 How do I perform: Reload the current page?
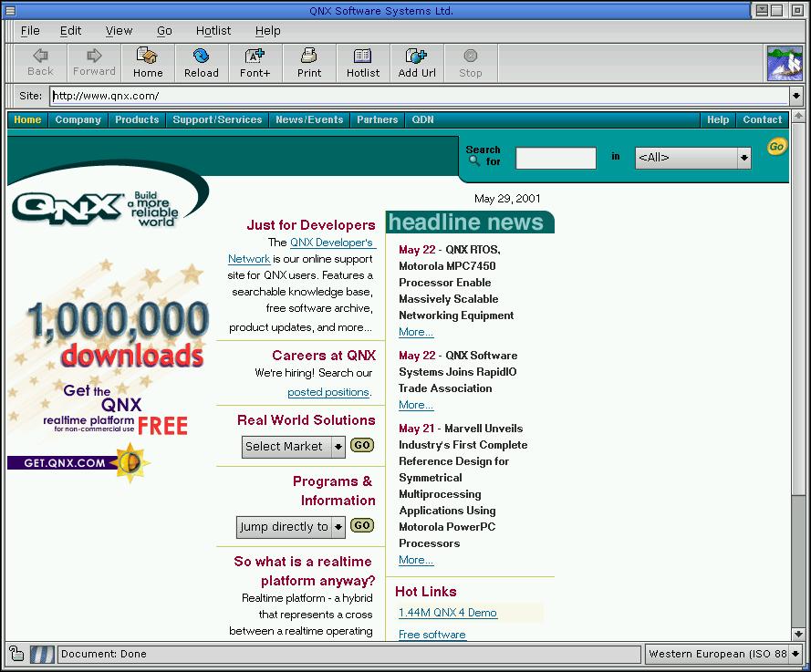(202, 63)
